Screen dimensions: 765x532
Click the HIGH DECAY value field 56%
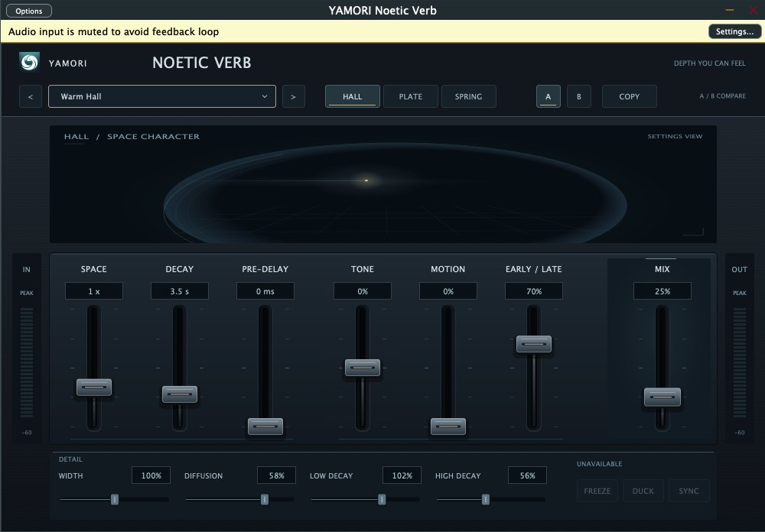point(527,475)
